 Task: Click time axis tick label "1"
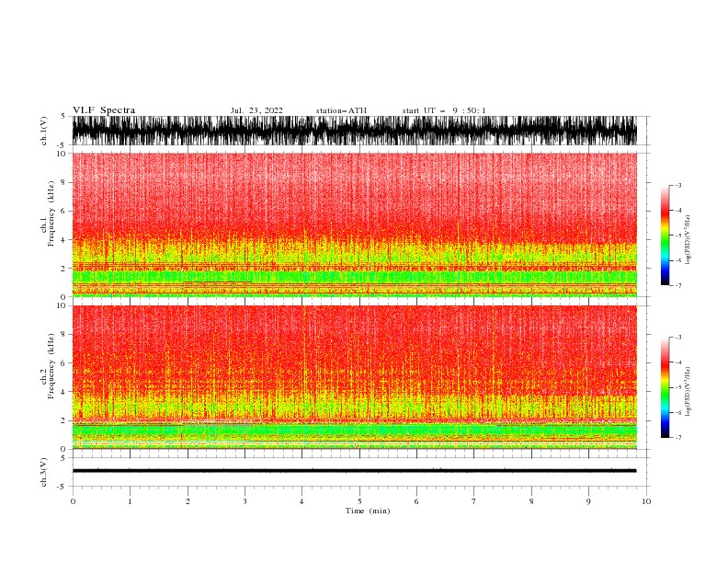coord(130,501)
